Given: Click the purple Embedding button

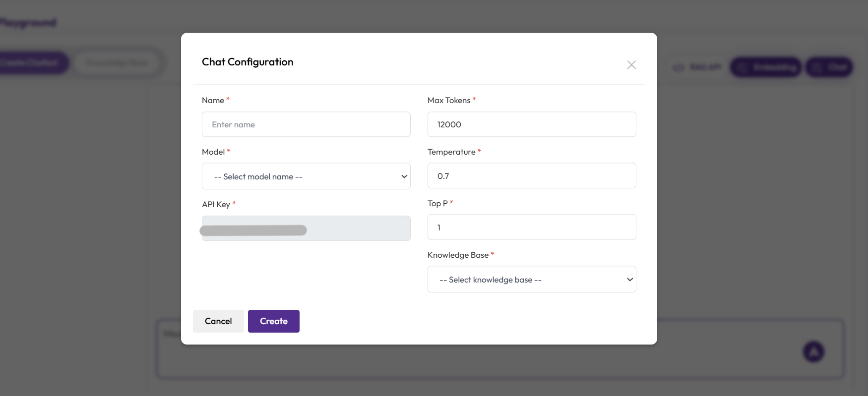Looking at the screenshot, I should (x=766, y=67).
